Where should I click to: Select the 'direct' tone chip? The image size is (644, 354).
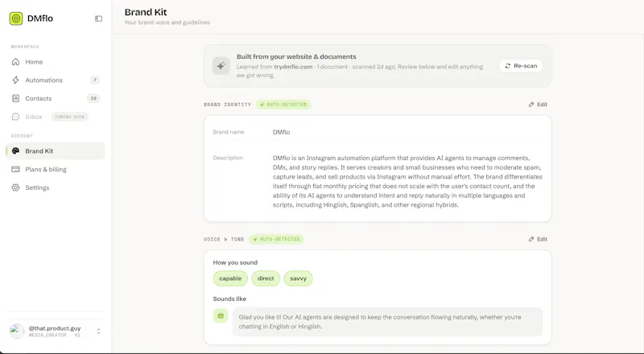pyautogui.click(x=266, y=278)
